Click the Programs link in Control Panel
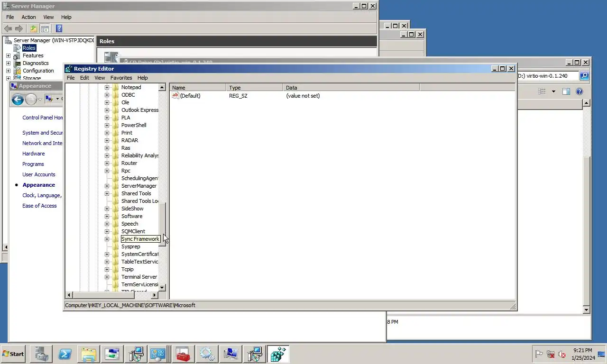This screenshot has width=607, height=364. coord(33,164)
